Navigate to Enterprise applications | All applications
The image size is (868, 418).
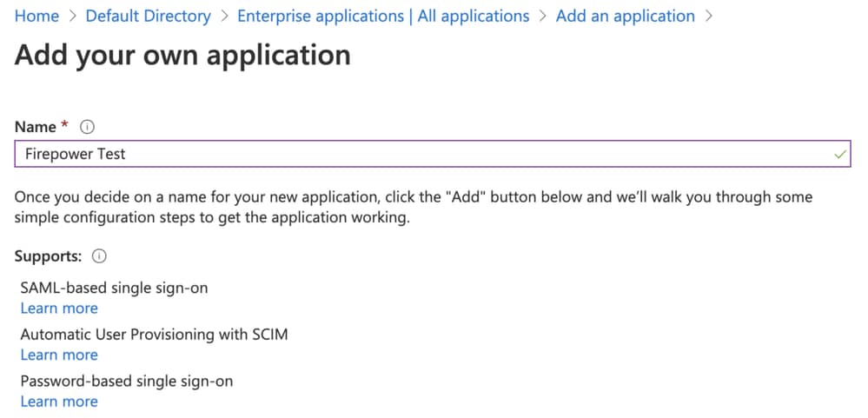(x=383, y=16)
